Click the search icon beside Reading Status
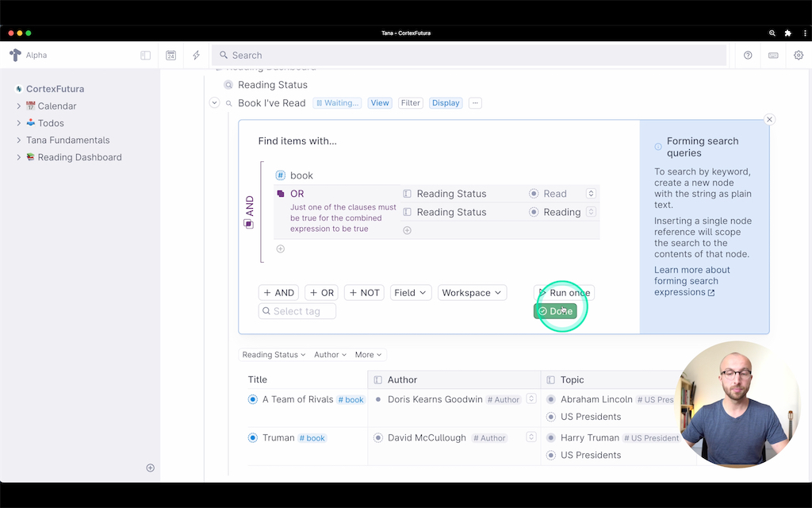 point(228,84)
